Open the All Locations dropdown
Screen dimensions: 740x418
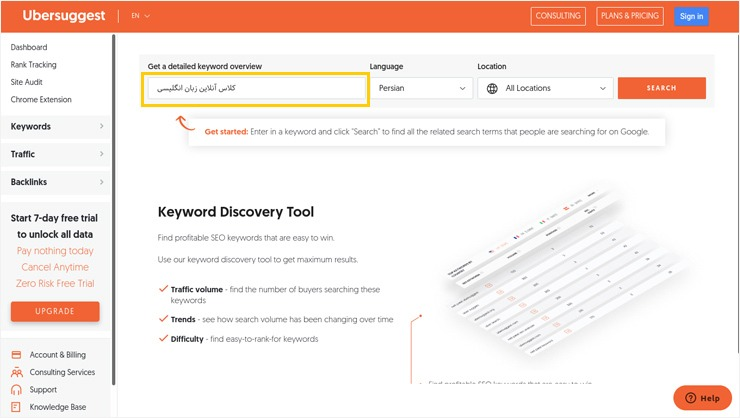click(545, 88)
